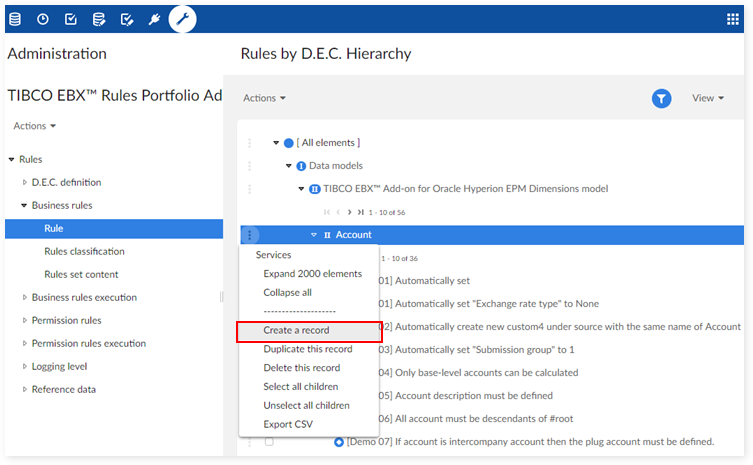Click the II icon in the Account row

coord(327,235)
